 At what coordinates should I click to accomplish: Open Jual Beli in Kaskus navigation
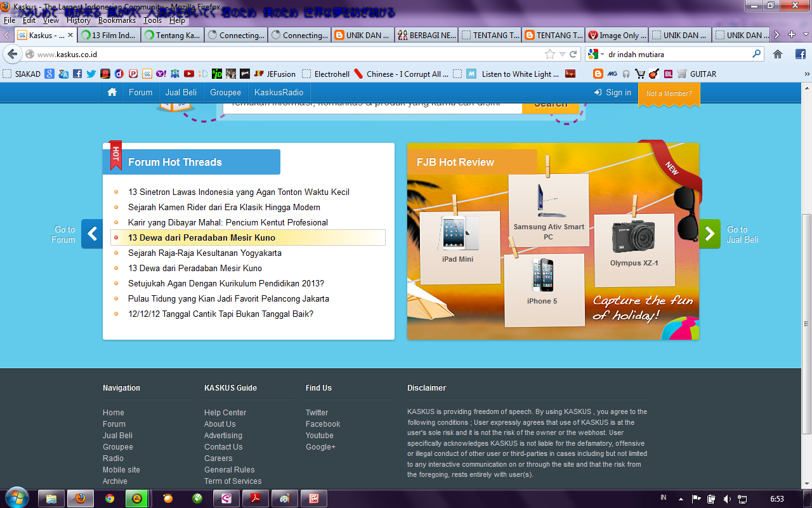pyautogui.click(x=181, y=92)
